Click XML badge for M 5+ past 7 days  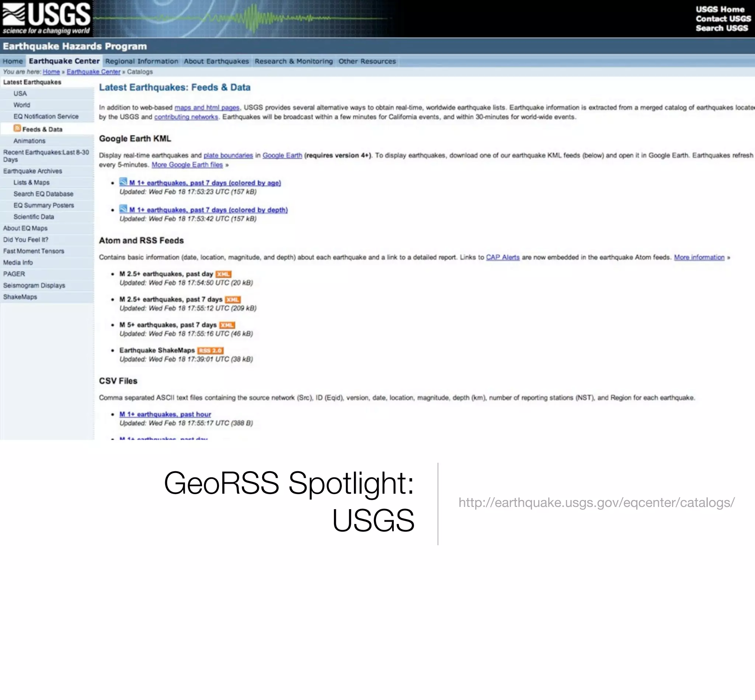(x=227, y=325)
